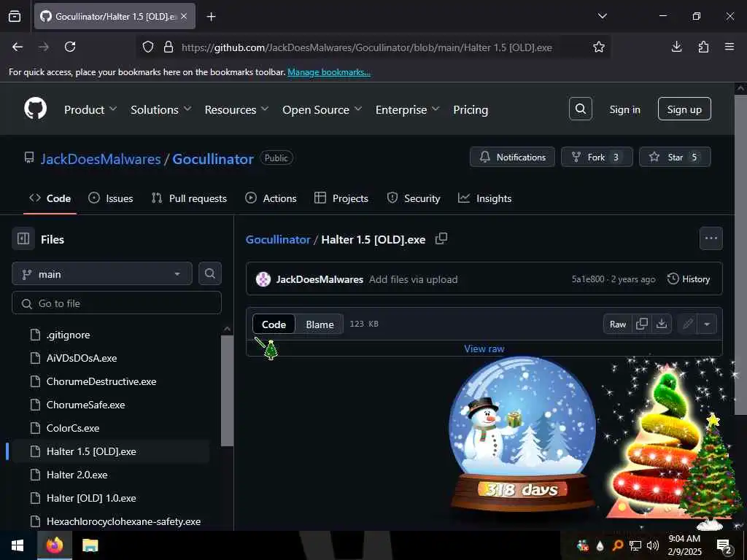
Task: Copy raw file contents icon
Action: (x=642, y=324)
